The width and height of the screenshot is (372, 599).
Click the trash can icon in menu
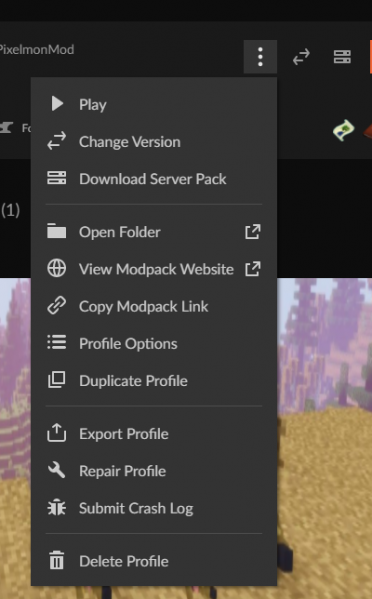click(57, 560)
